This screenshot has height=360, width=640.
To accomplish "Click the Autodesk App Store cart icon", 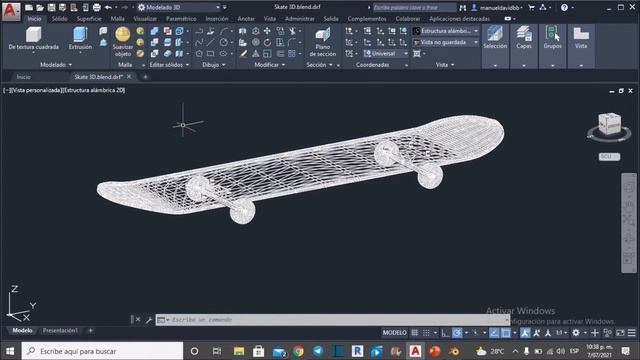I will [531, 7].
